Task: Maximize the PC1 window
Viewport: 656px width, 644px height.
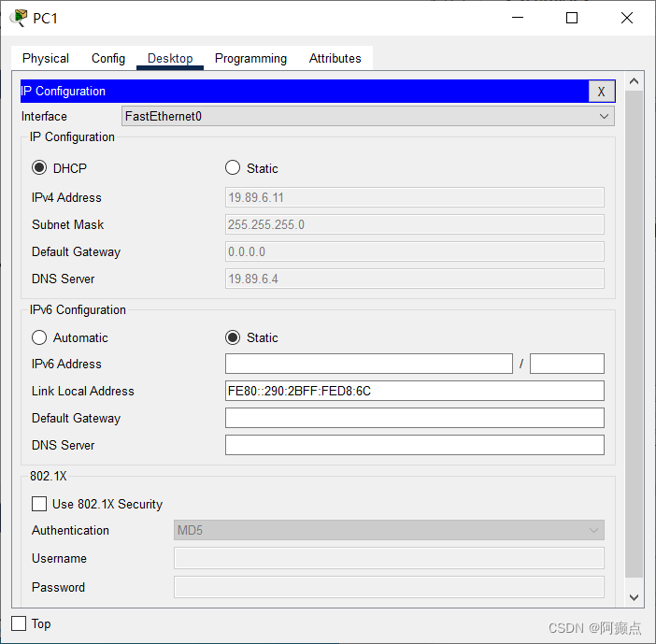Action: tap(572, 18)
